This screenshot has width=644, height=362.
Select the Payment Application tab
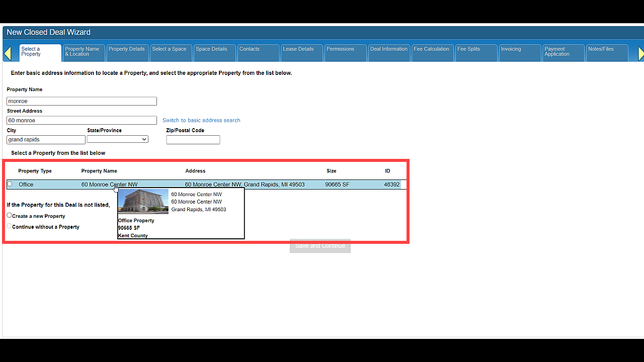click(x=563, y=53)
